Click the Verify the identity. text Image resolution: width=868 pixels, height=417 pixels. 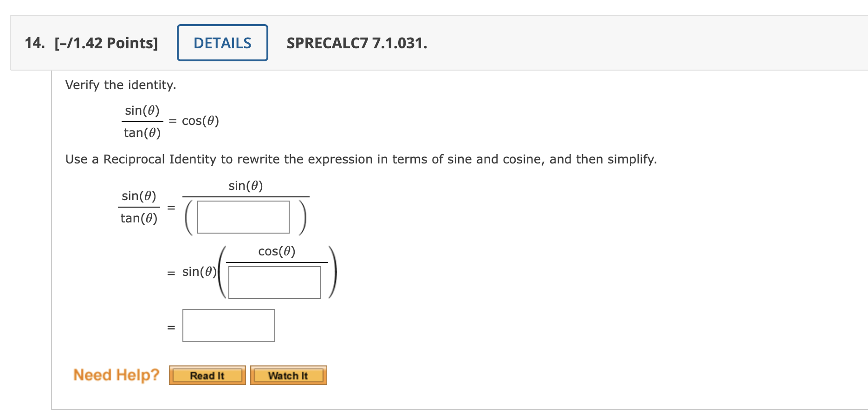(121, 85)
